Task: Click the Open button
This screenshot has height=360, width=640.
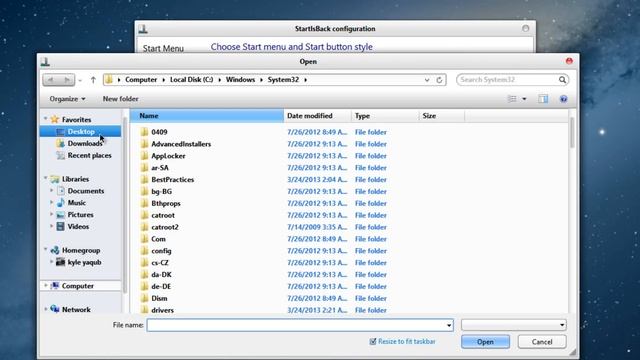Action: 485,342
